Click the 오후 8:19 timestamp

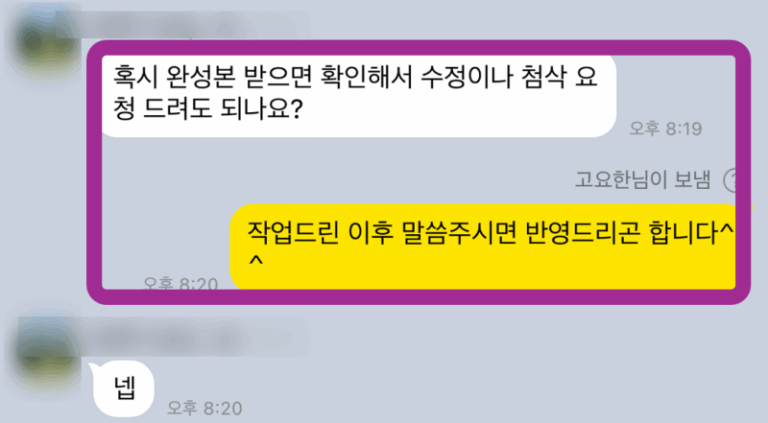(665, 129)
